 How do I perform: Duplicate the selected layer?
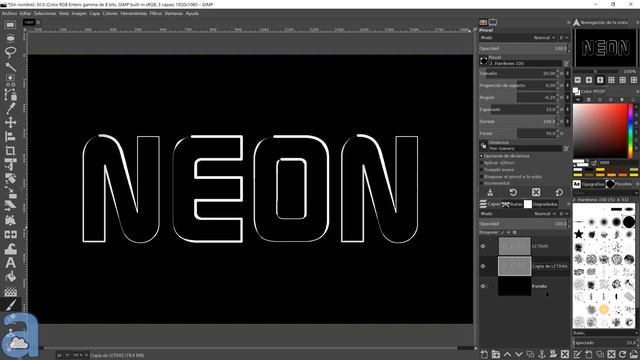pos(530,354)
